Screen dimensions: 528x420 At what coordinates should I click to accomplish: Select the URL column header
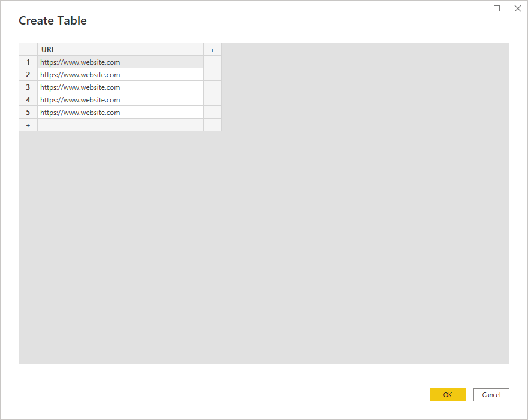click(120, 50)
